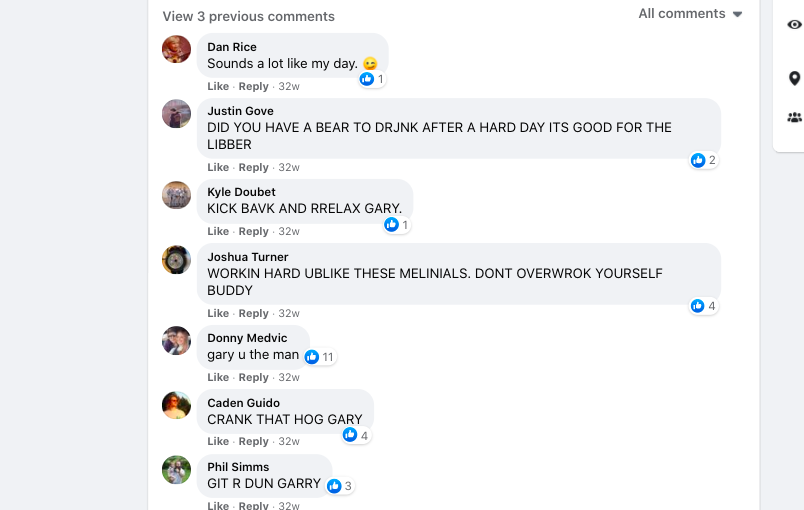View likes on Phil Simms' comment
Viewport: 804px width, 510px height.
point(341,486)
